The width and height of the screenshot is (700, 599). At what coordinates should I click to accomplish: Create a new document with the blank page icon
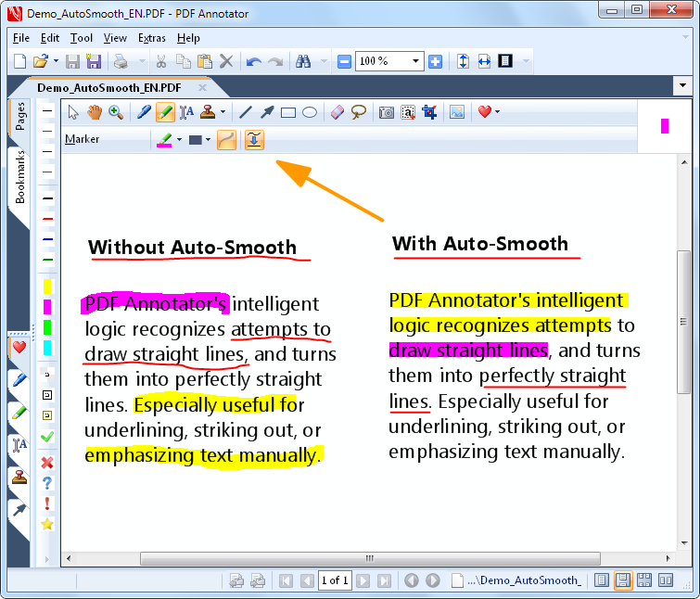click(x=20, y=61)
